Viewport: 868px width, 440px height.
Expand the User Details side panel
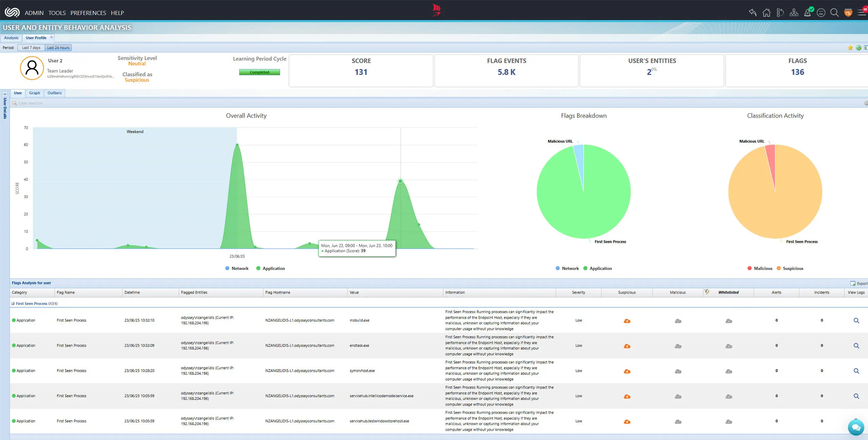coord(5,94)
